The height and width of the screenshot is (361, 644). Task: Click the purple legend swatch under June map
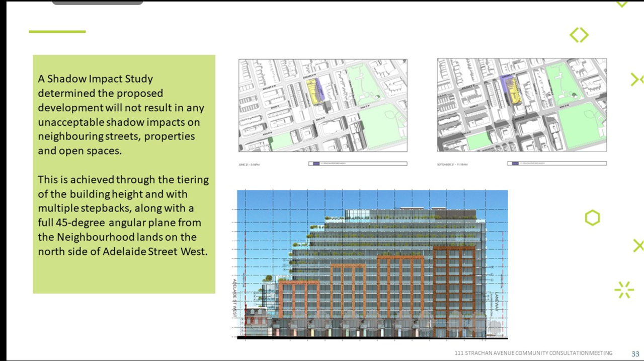315,164
